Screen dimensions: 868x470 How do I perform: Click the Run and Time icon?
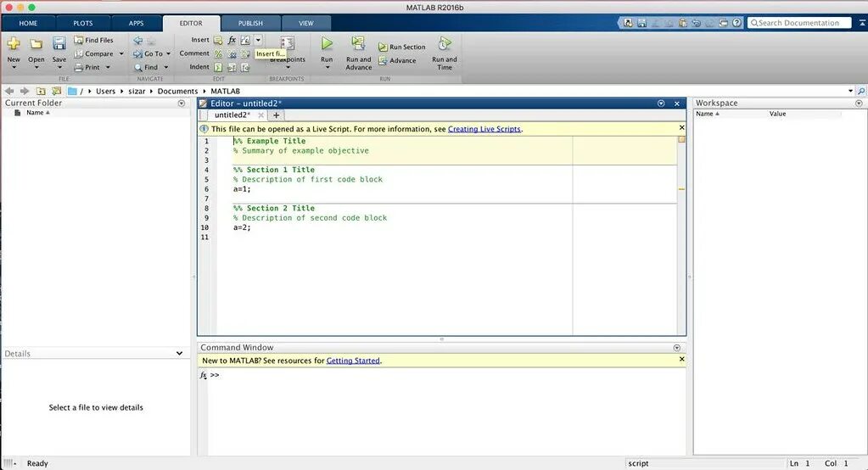coord(445,44)
